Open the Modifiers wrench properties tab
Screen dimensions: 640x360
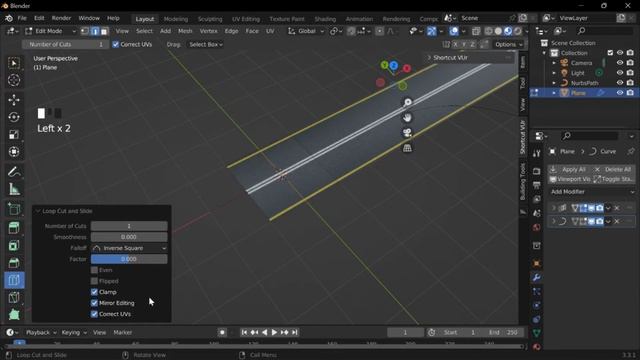[x=536, y=278]
